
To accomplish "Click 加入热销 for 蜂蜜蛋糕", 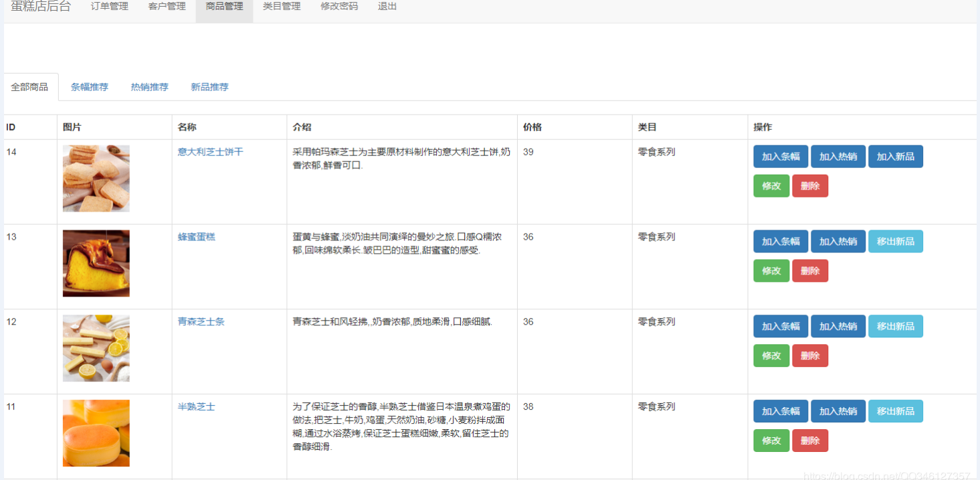I will 838,241.
